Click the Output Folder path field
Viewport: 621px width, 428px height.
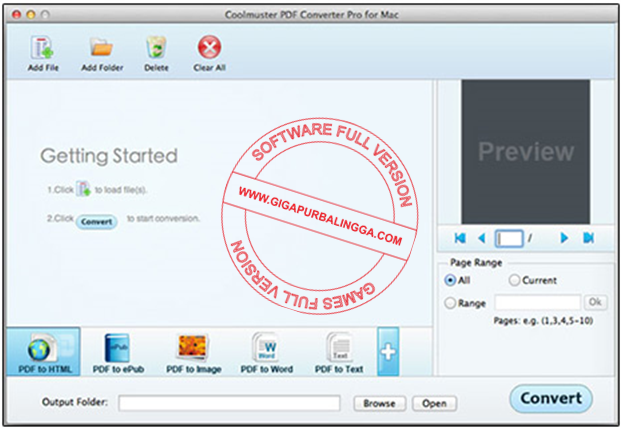[229, 403]
